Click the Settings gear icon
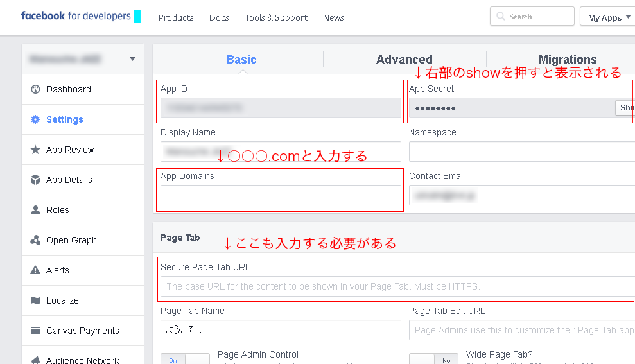635x364 pixels. click(36, 119)
